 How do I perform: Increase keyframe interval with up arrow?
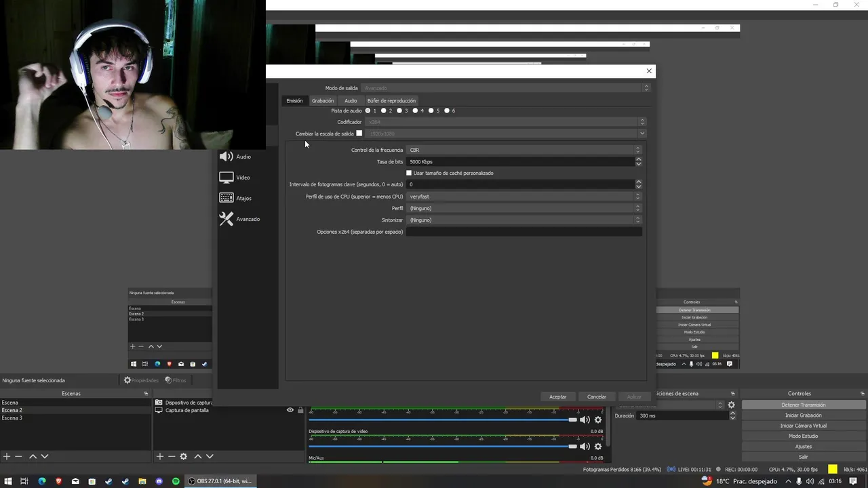(x=639, y=182)
